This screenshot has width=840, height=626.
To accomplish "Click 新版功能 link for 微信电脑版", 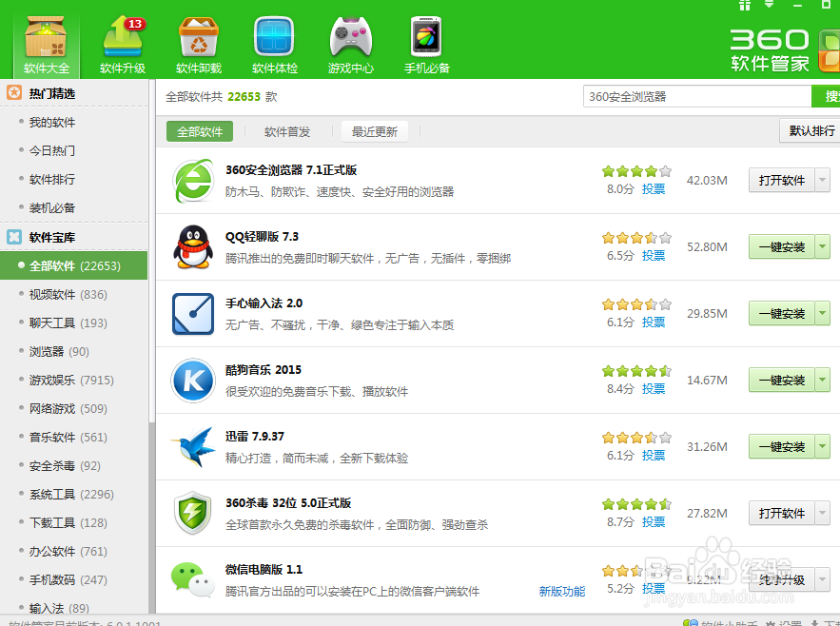I will tap(562, 591).
